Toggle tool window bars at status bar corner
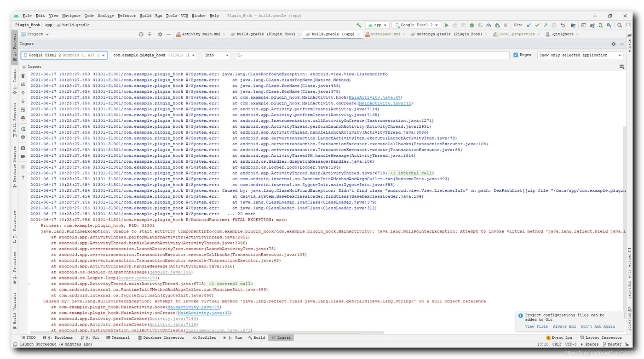644x359 pixels. point(16,344)
